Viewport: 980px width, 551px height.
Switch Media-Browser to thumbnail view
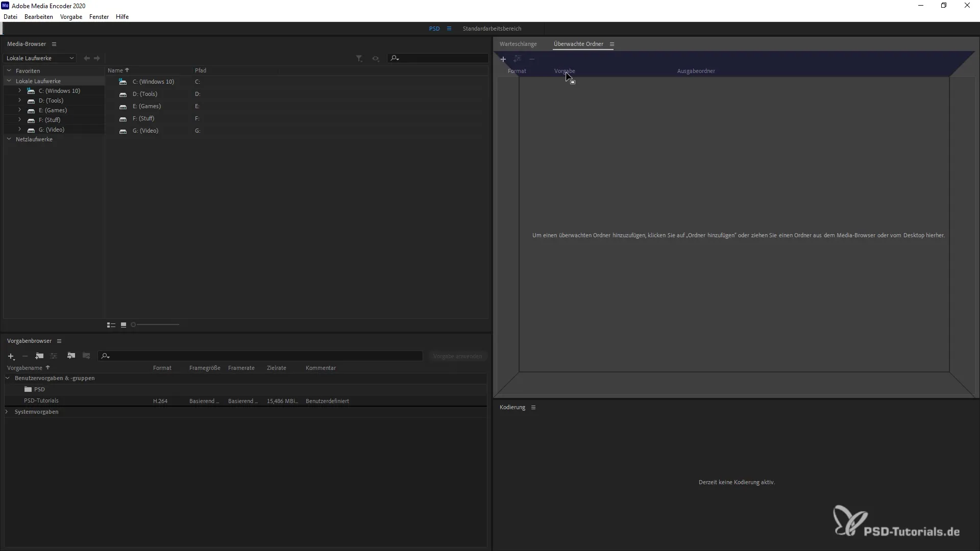124,325
